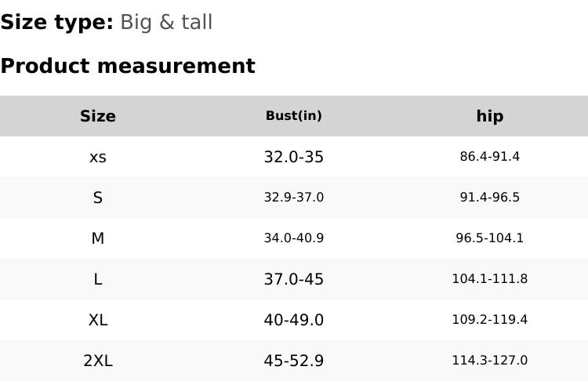Screen dimensions: 588x381
Task: Click the M size cell
Action: [x=98, y=238]
